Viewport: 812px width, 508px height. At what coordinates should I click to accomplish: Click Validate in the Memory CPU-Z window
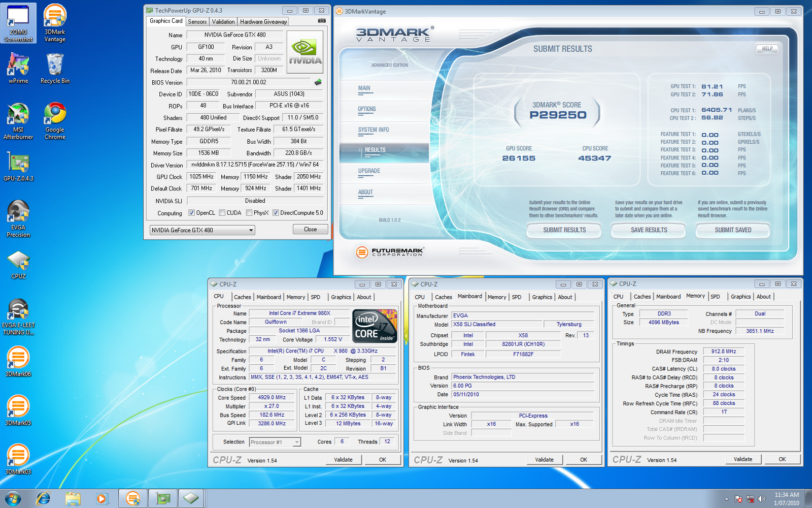pyautogui.click(x=743, y=459)
